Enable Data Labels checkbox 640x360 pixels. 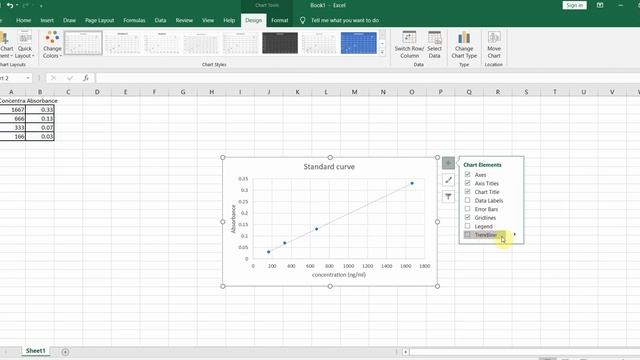(x=467, y=200)
